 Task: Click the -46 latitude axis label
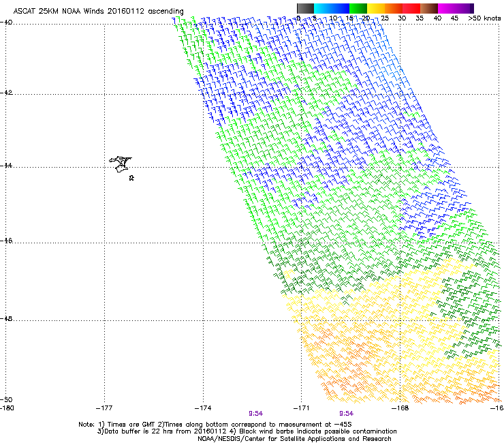[6, 241]
